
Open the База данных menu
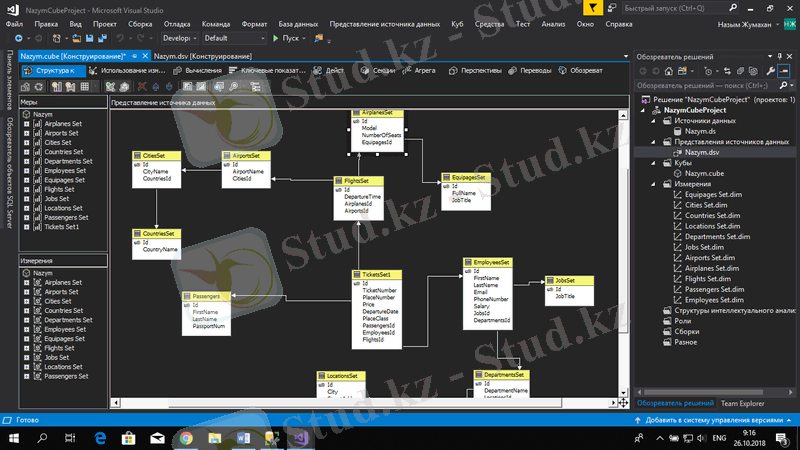click(298, 24)
